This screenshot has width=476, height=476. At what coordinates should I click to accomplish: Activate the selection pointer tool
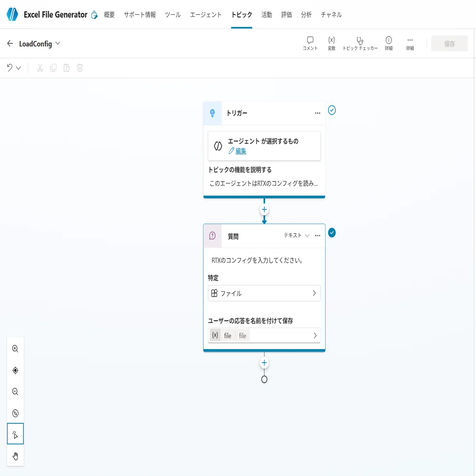15,434
